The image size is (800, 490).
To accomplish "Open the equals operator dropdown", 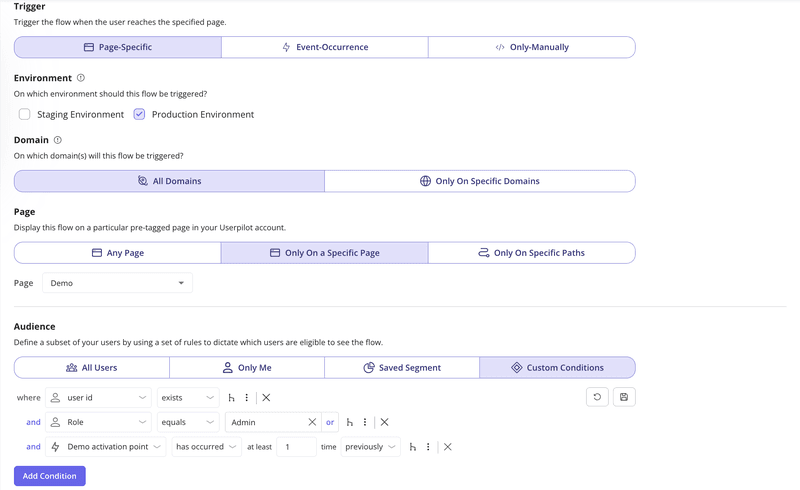I will coord(188,422).
